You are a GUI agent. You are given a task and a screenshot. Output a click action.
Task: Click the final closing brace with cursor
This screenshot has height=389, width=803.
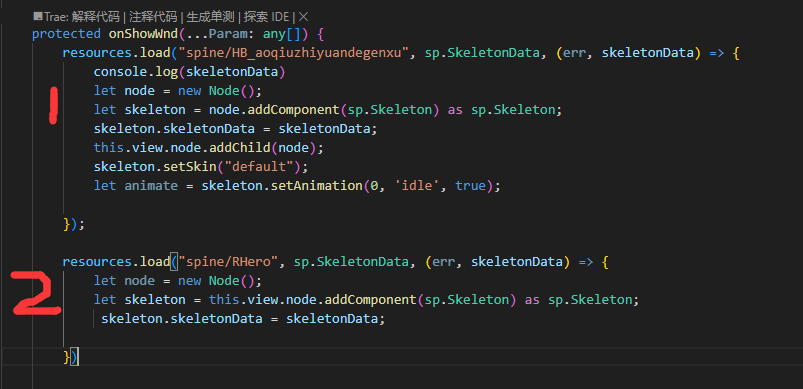(x=66, y=357)
